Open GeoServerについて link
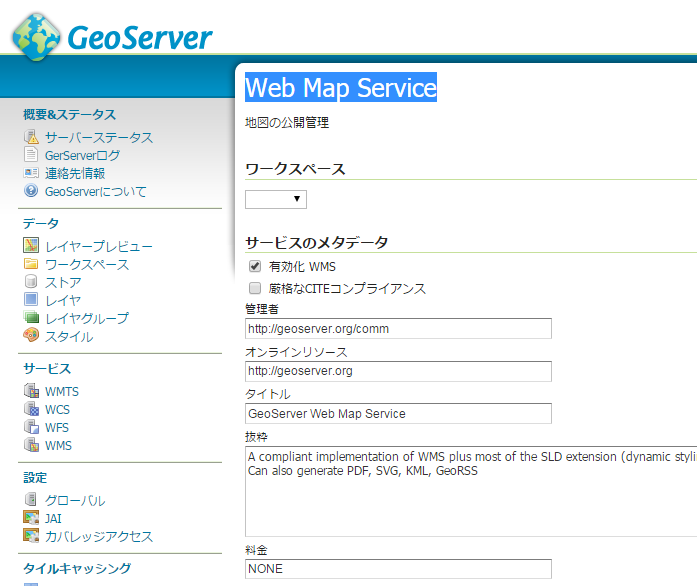Image resolution: width=697 pixels, height=586 pixels. (95, 191)
